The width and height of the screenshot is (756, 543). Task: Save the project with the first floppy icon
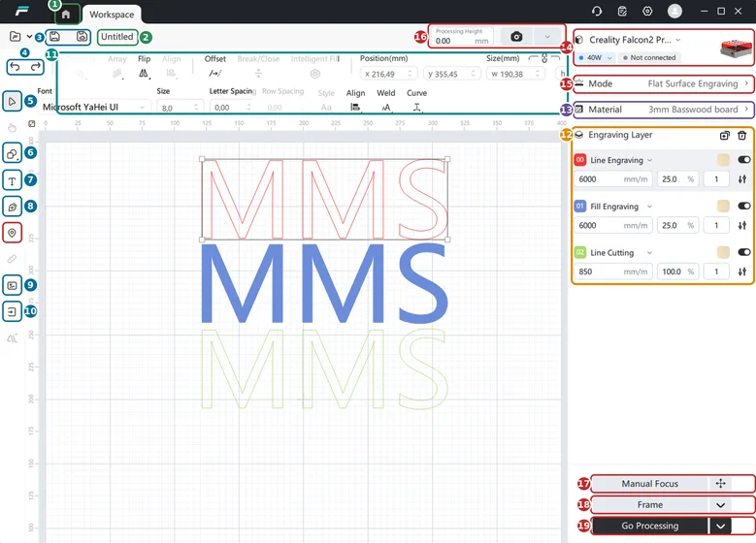click(55, 36)
